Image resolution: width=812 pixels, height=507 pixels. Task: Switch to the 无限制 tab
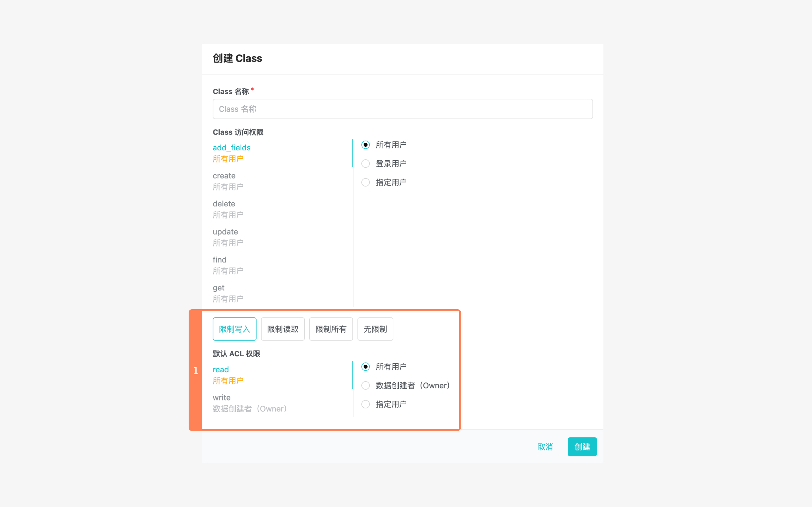click(x=375, y=329)
